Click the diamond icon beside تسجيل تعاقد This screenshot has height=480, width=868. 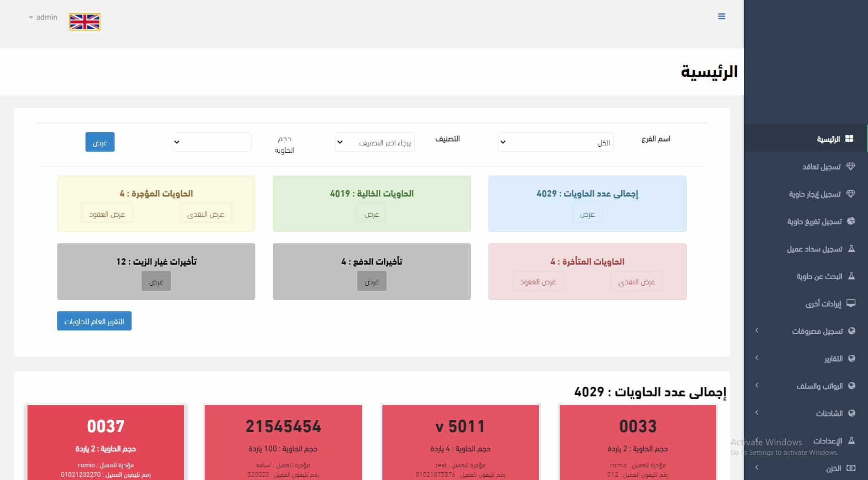coord(850,166)
